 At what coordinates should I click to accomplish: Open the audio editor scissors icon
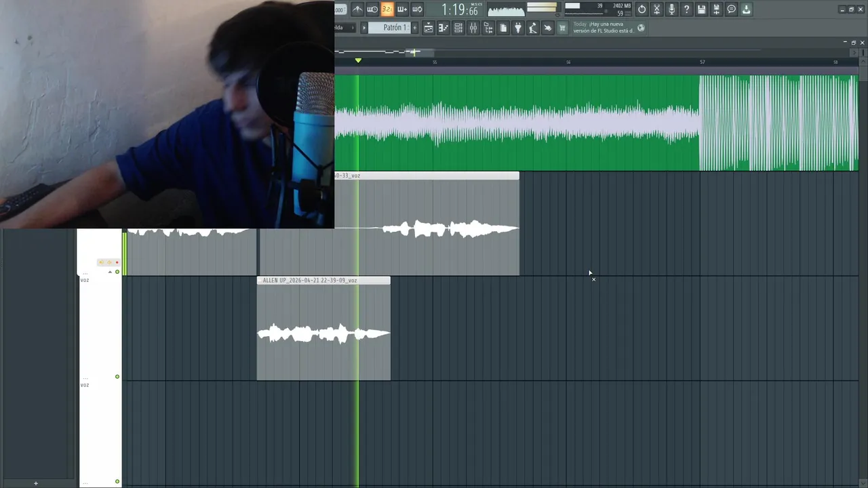pyautogui.click(x=657, y=9)
